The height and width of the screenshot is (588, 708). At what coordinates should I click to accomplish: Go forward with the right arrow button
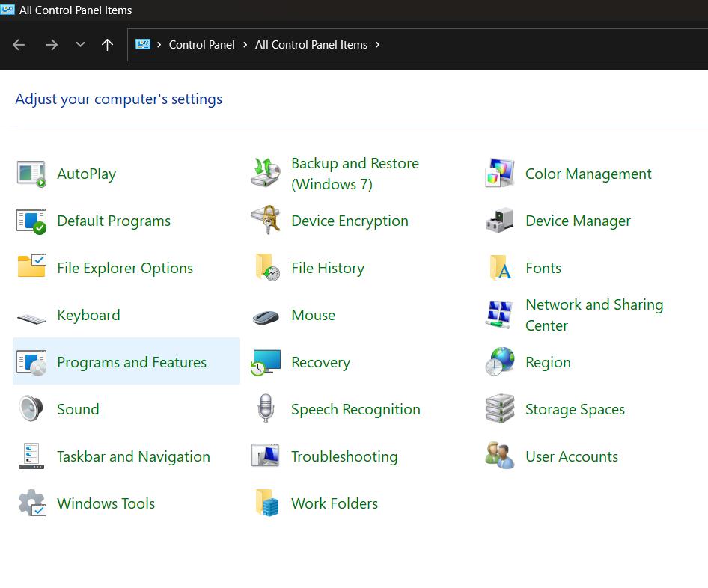(x=52, y=45)
